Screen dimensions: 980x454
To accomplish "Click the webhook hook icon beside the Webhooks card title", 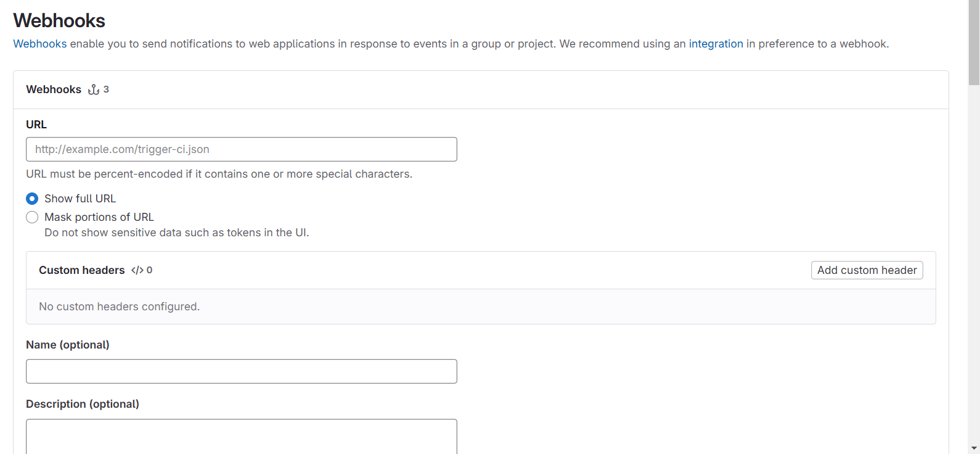I will click(94, 89).
